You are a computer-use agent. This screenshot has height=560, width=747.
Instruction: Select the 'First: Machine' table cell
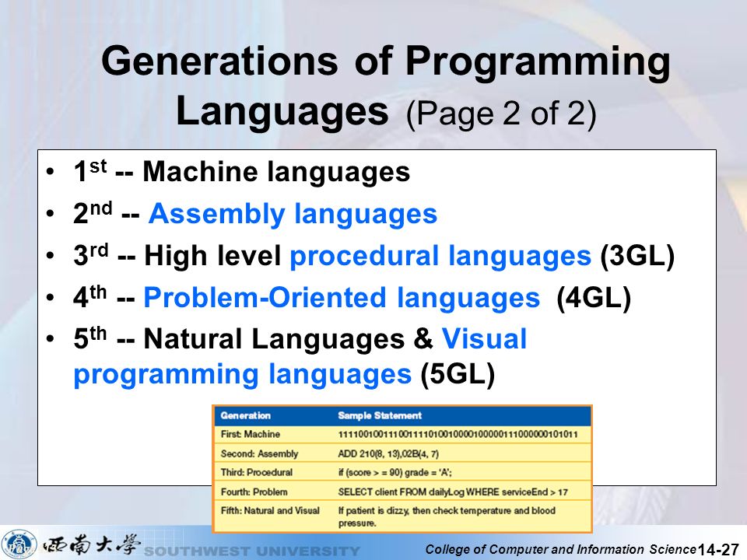click(x=250, y=434)
